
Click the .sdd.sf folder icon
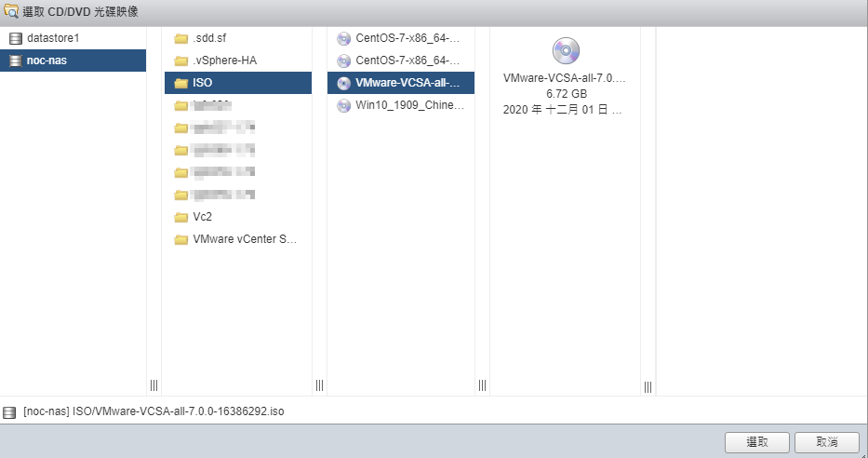coord(181,38)
